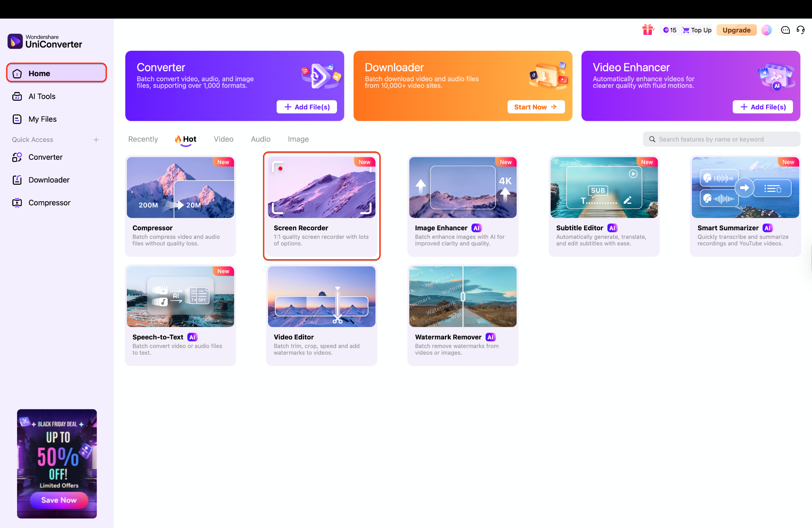812x528 pixels.
Task: Expand Quick Access with the plus button
Action: 96,140
